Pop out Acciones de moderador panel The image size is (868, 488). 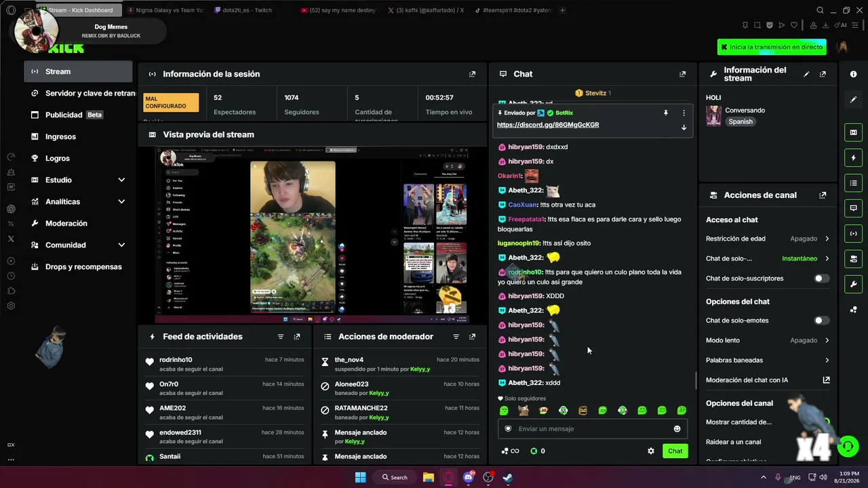(472, 337)
